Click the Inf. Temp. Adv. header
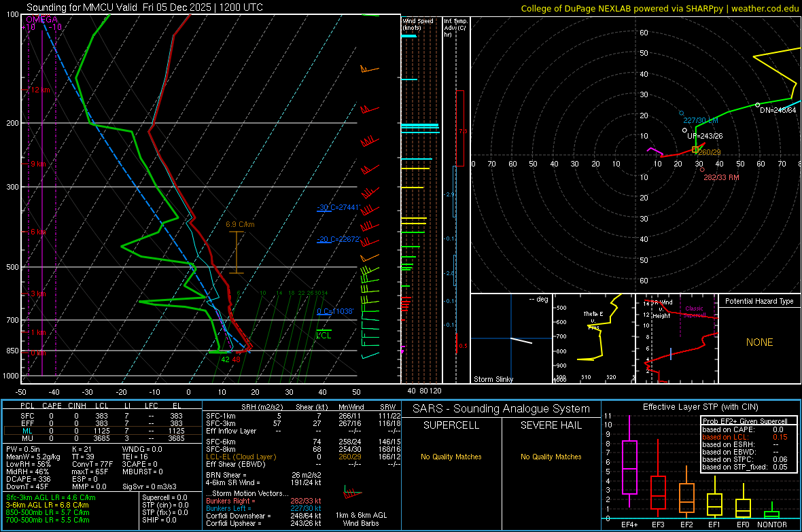Viewport: 802px width, 532px height. click(x=455, y=28)
